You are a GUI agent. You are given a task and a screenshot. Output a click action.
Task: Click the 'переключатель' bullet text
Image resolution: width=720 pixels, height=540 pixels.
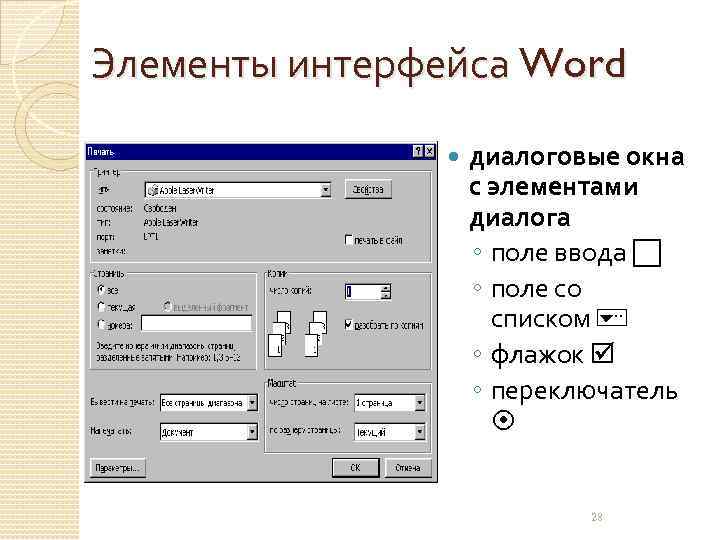tap(584, 392)
